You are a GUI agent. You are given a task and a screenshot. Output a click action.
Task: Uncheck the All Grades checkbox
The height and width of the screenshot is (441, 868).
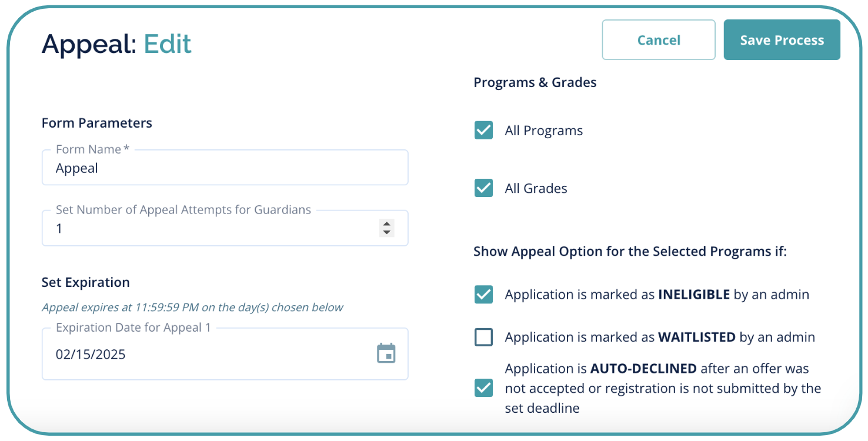click(x=483, y=188)
